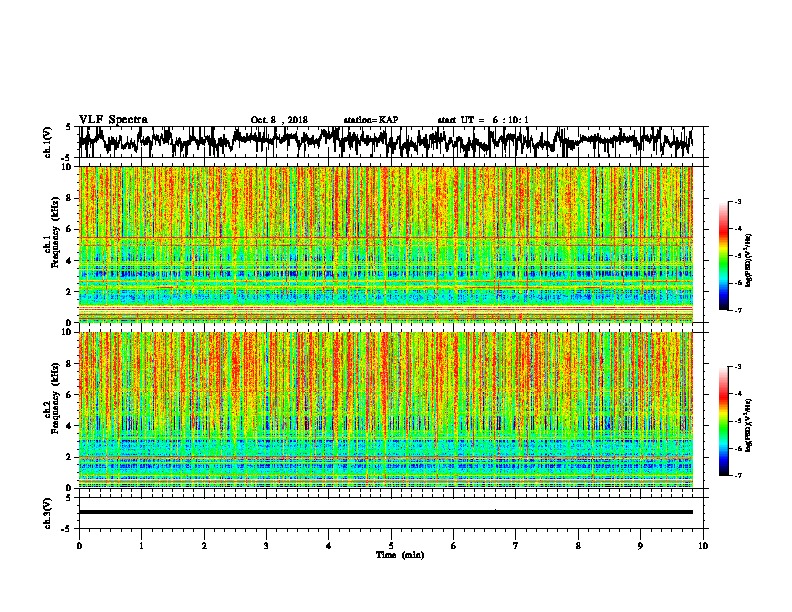Click the ch.3 flat black voltage trace

(386, 512)
